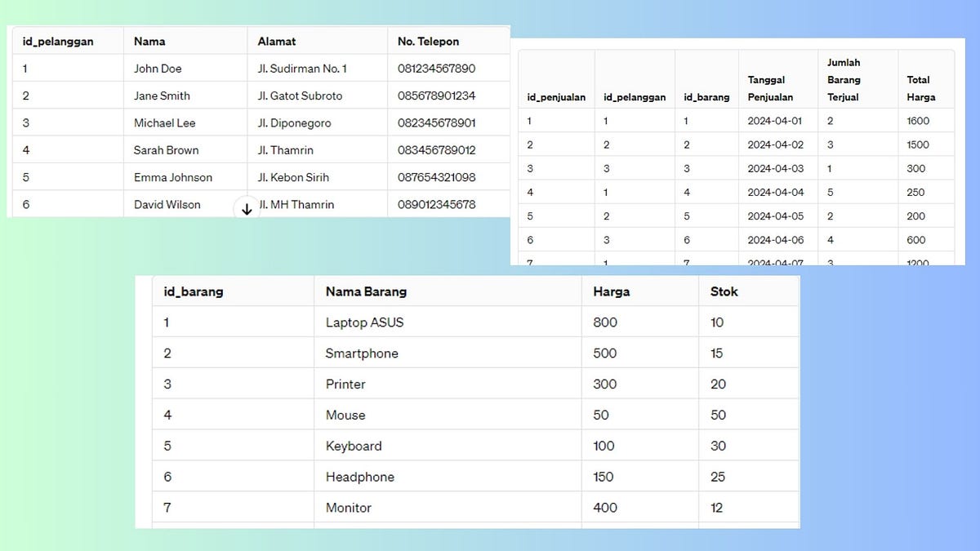Click the No. Telepon column header
This screenshot has height=551, width=980.
421,40
